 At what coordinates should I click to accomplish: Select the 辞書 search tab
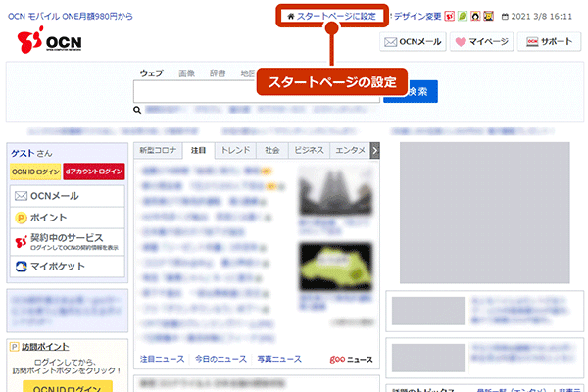(x=218, y=73)
